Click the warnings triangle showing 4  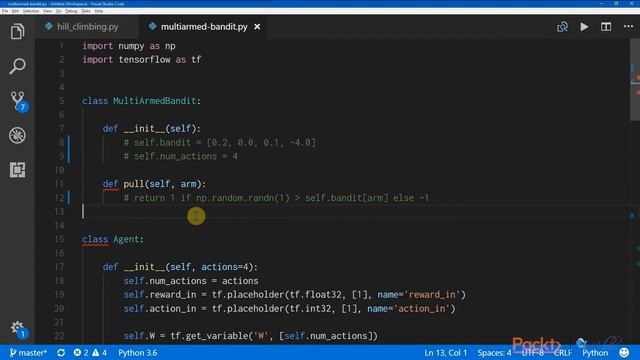[99, 353]
